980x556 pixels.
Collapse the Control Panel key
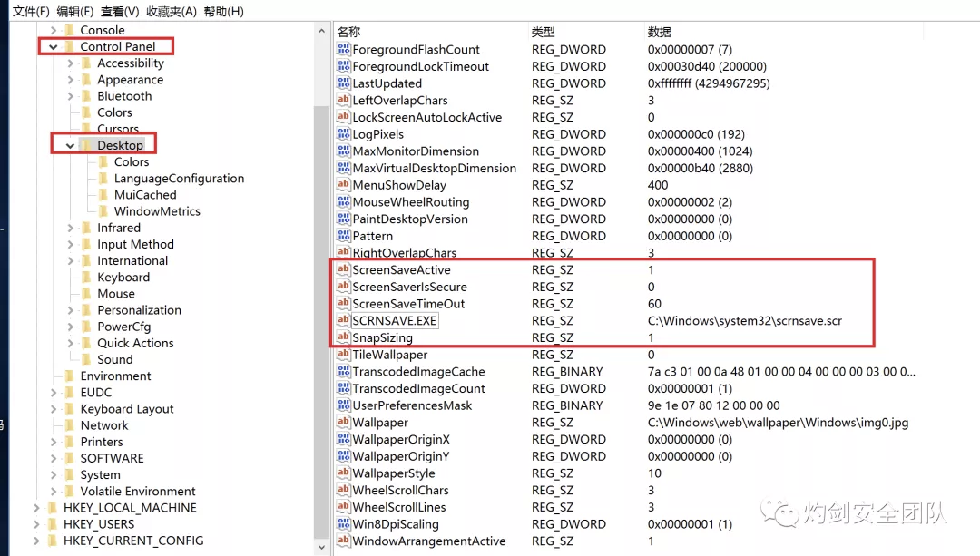pyautogui.click(x=54, y=47)
